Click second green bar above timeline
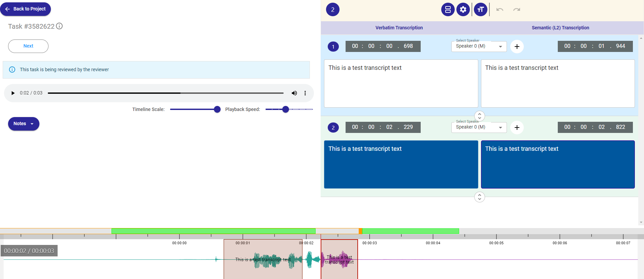 tap(411, 231)
